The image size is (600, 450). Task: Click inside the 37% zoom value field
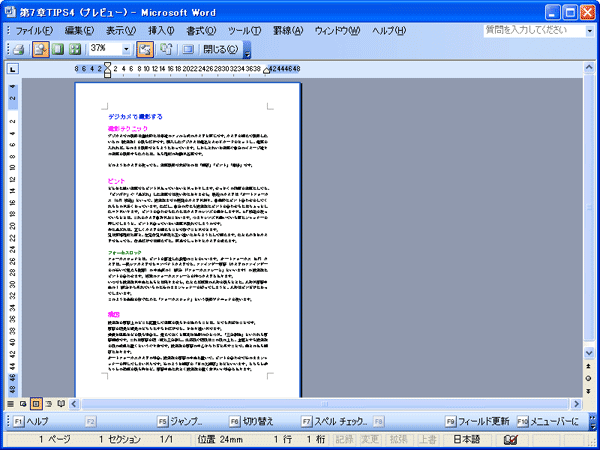tap(105, 49)
